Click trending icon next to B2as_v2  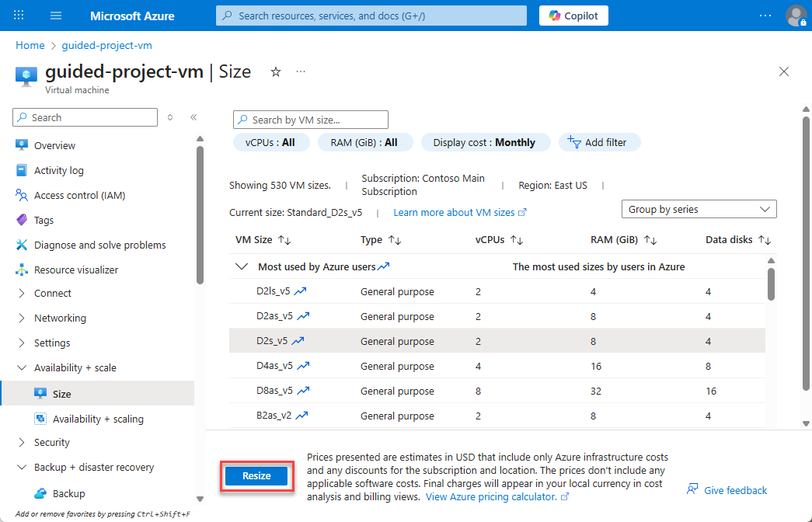pos(302,416)
